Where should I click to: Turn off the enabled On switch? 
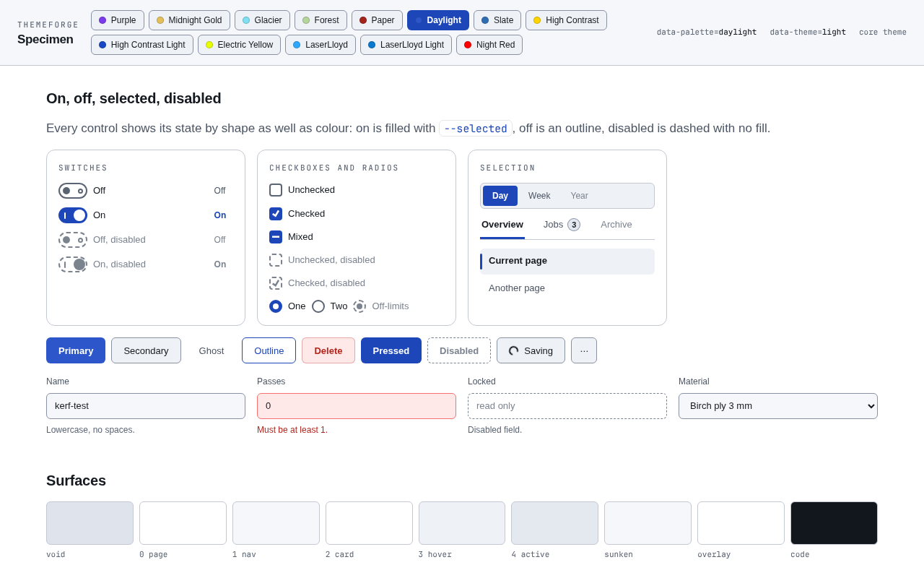[x=73, y=215]
